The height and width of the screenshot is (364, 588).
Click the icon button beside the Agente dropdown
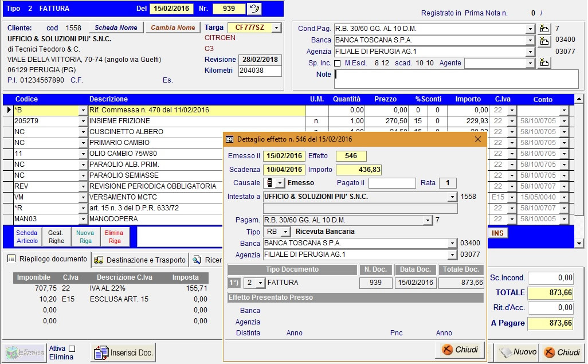coord(544,63)
